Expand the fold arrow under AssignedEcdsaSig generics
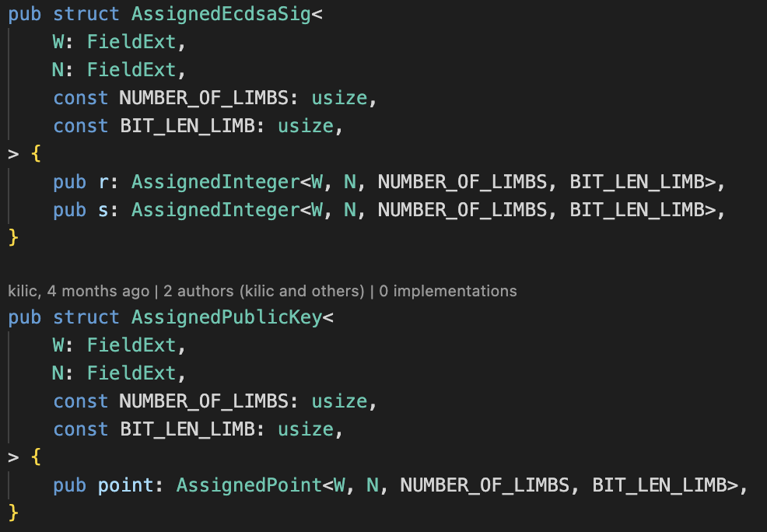This screenshot has height=532, width=767. (12, 154)
